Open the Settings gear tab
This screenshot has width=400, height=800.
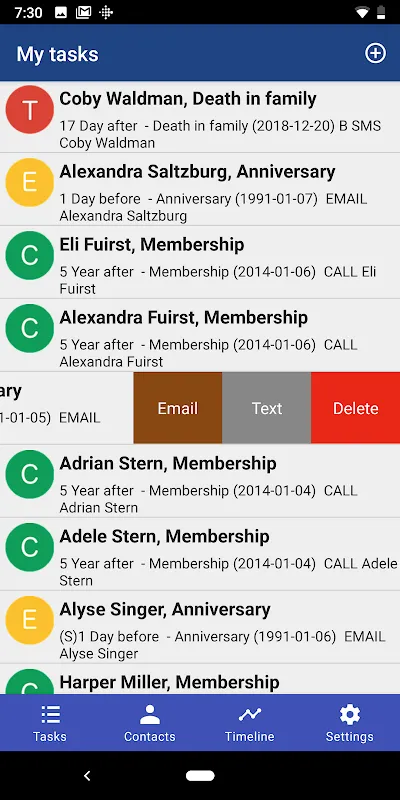(x=350, y=722)
